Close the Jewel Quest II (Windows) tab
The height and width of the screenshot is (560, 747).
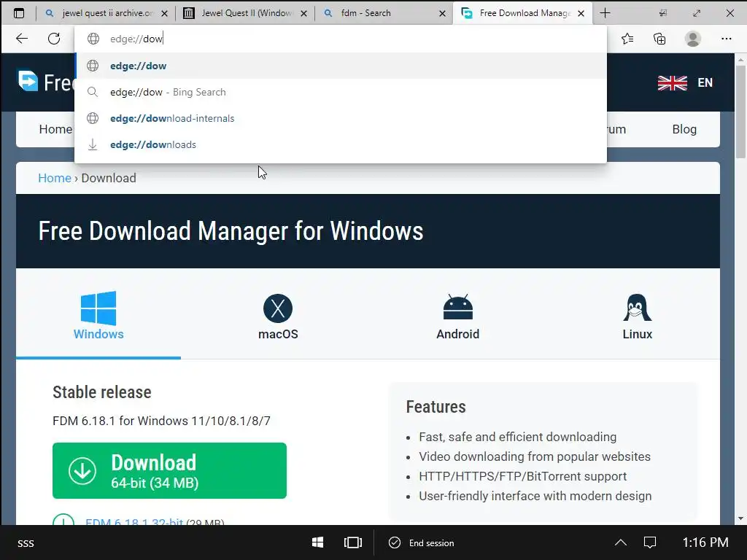[x=303, y=13]
